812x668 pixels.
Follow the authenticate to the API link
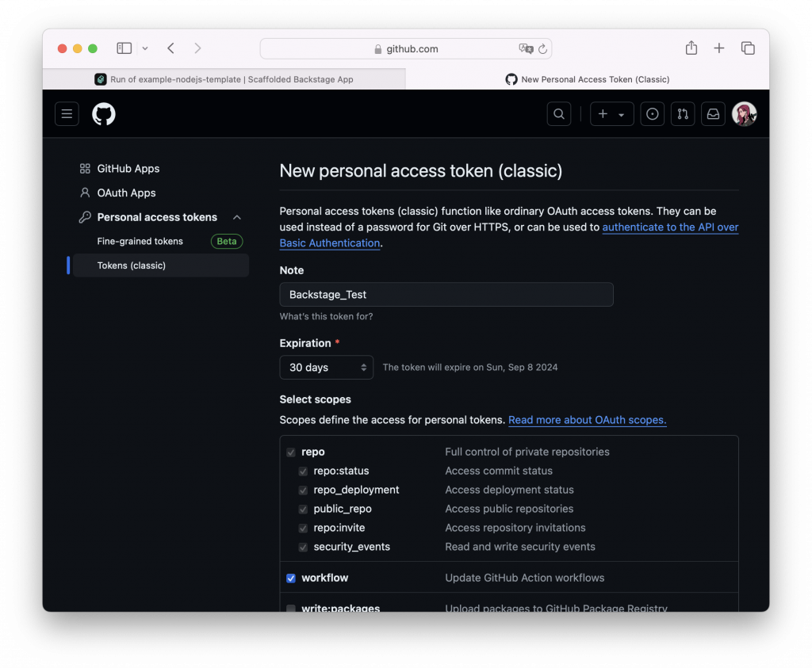click(670, 227)
